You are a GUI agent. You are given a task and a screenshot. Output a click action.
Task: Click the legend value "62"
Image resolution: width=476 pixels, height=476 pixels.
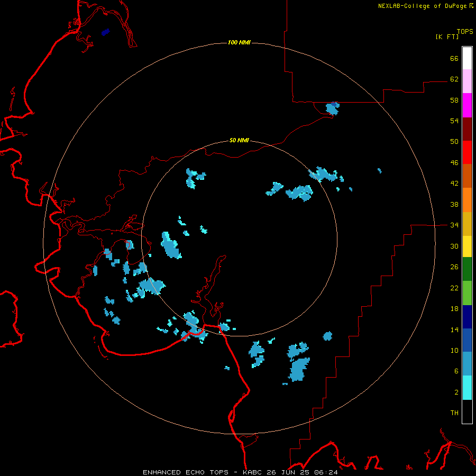[454, 79]
